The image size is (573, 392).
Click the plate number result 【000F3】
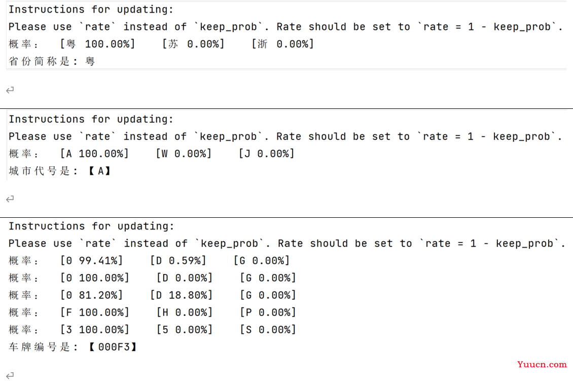(x=113, y=347)
